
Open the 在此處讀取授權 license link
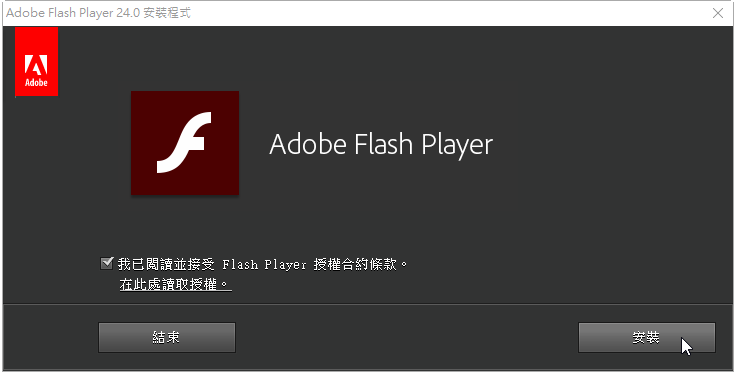(x=176, y=284)
